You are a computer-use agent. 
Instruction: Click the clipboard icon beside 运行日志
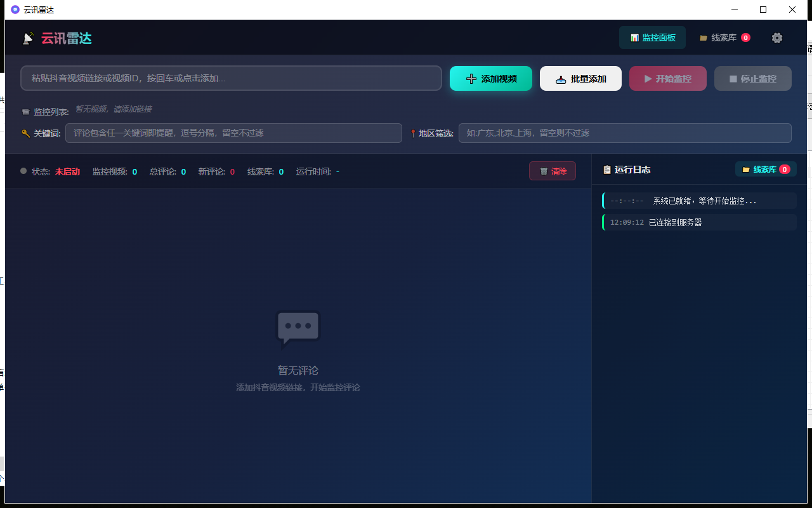(x=607, y=170)
